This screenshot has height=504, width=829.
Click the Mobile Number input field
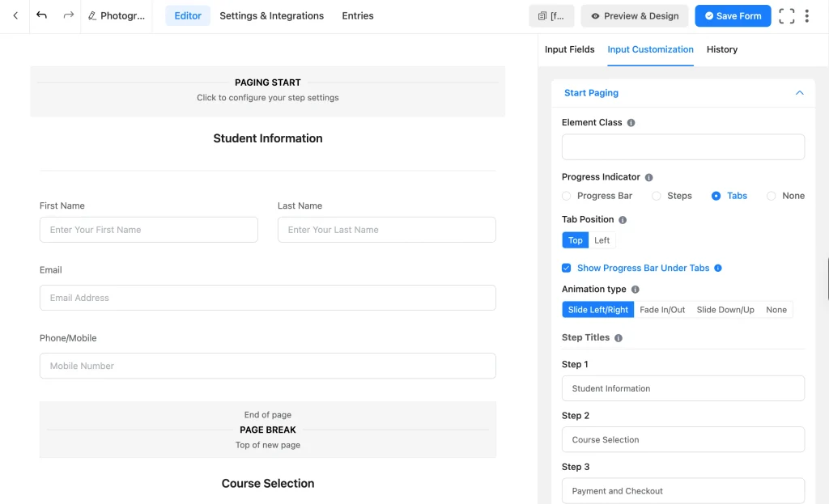point(267,366)
